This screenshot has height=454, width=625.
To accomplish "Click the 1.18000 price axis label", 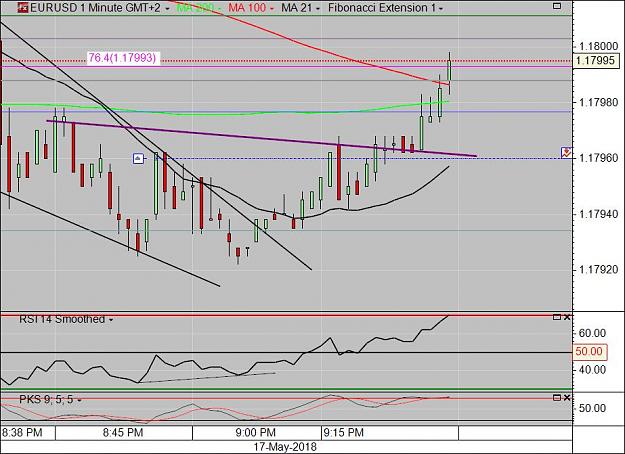I will click(598, 46).
